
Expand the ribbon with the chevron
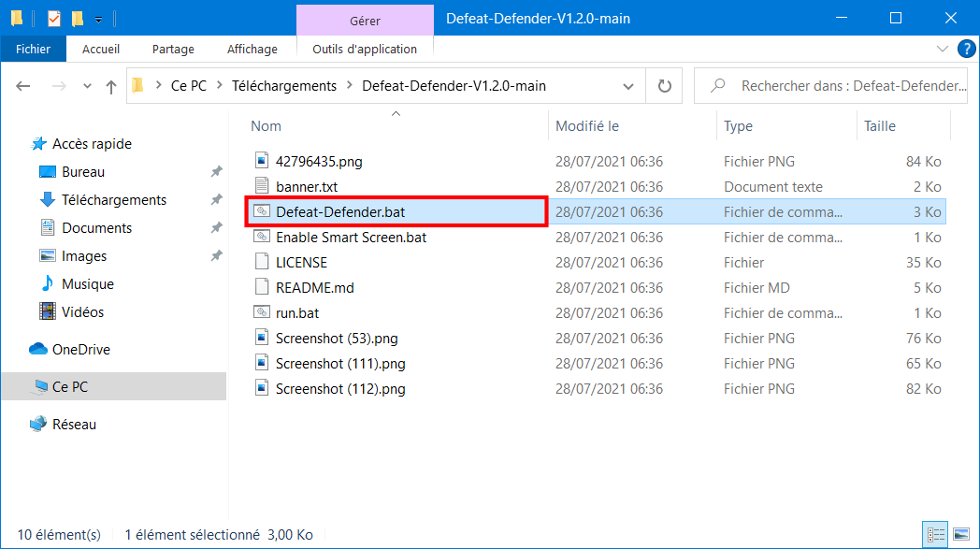tap(943, 49)
